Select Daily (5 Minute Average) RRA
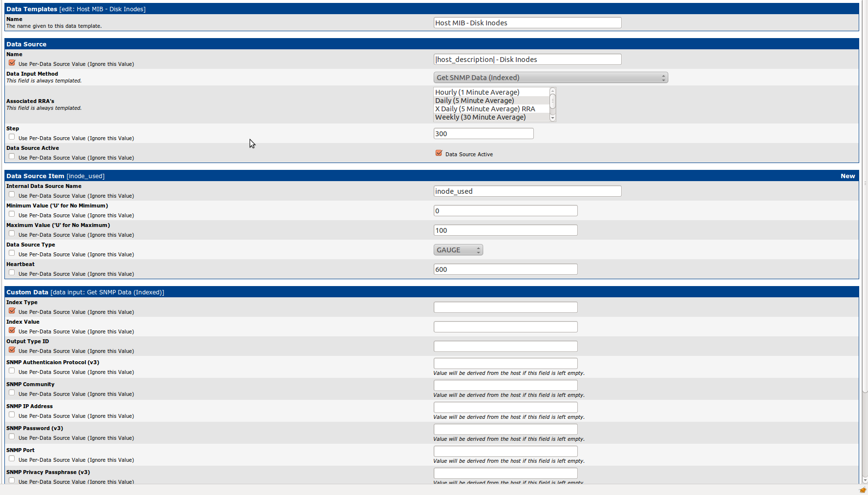 click(491, 101)
